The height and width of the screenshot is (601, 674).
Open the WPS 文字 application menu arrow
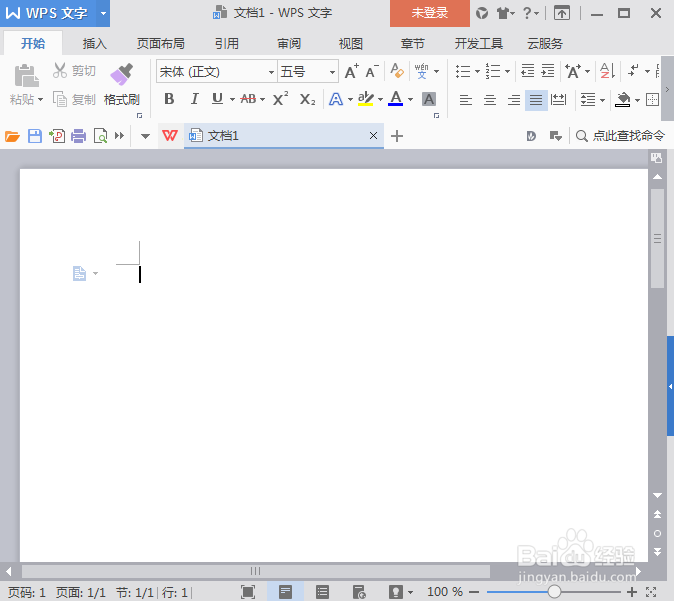(x=103, y=13)
